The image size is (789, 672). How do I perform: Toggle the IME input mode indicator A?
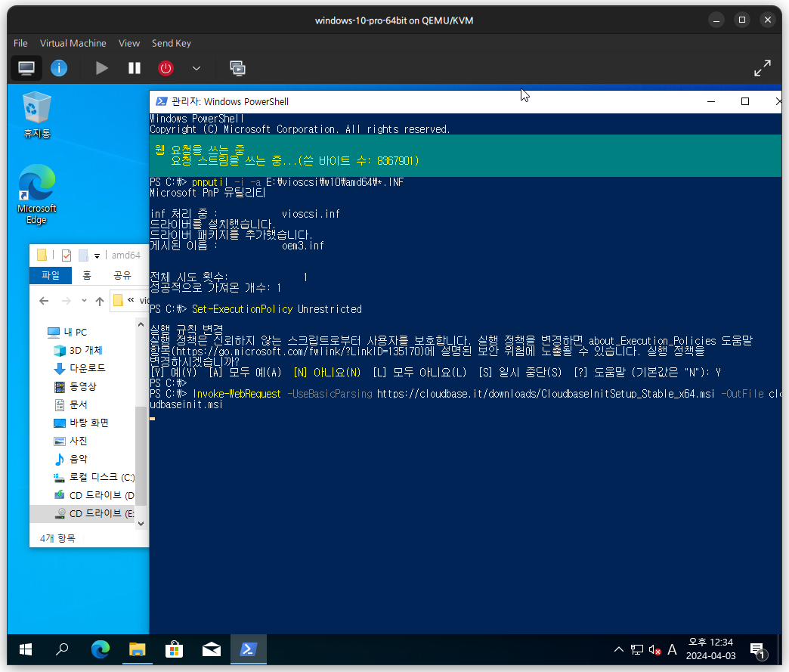coord(672,649)
